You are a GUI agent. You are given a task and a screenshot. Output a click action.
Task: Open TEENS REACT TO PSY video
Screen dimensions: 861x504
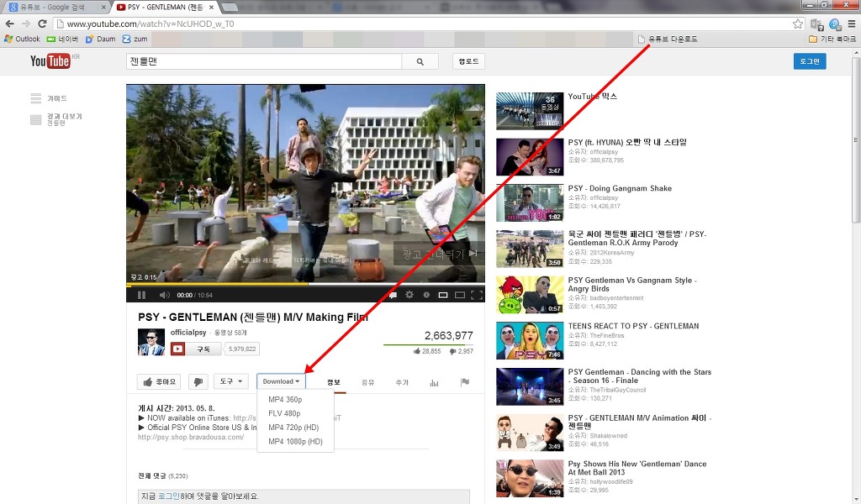tap(633, 326)
